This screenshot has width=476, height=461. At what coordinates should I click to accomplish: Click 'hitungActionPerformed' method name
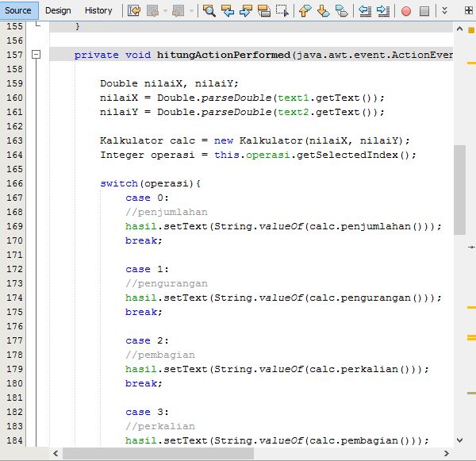click(224, 55)
